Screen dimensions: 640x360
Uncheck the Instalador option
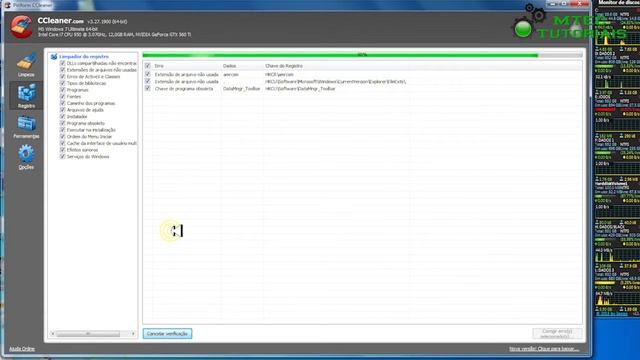pyautogui.click(x=62, y=116)
